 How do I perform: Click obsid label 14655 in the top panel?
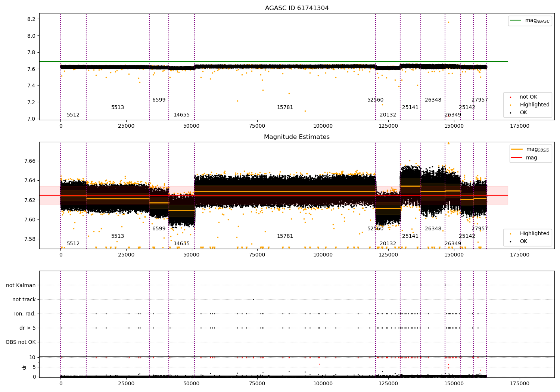point(181,115)
